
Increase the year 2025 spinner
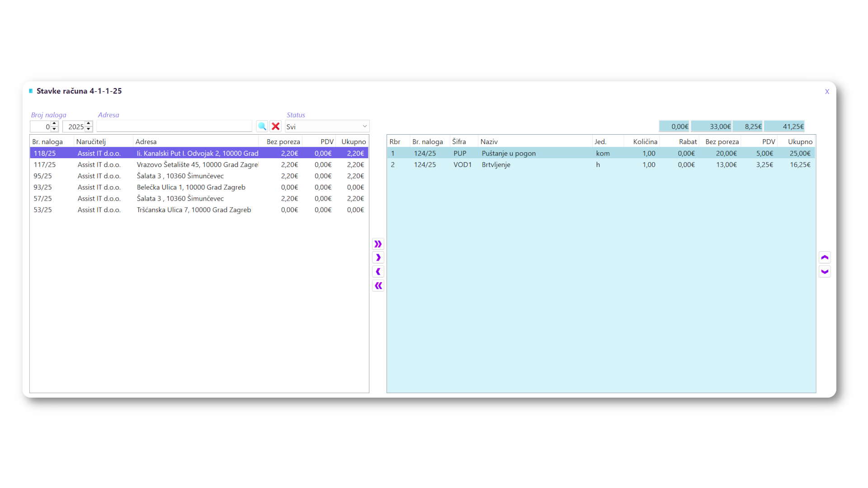(89, 124)
